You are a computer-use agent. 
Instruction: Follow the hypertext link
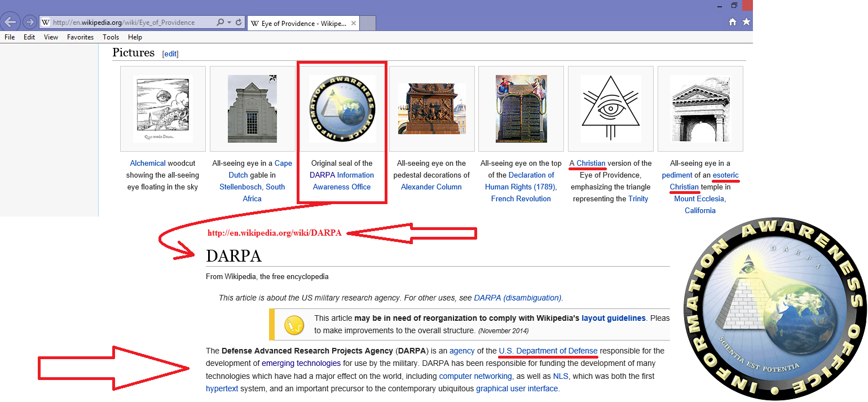(222, 389)
